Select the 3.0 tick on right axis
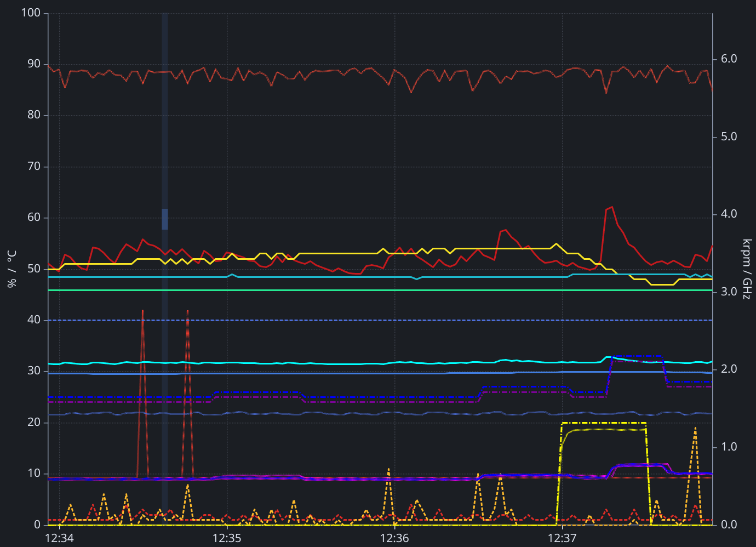The image size is (756, 547). pos(729,292)
